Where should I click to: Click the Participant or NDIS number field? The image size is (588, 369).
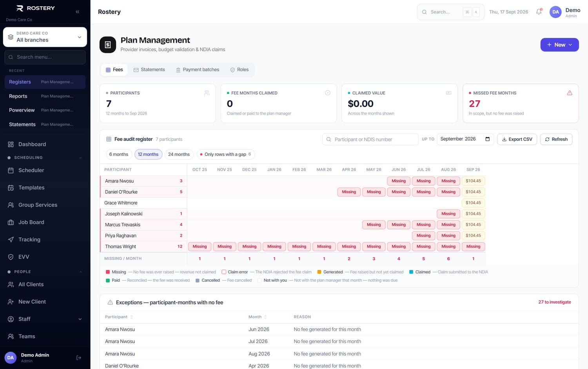coord(370,139)
